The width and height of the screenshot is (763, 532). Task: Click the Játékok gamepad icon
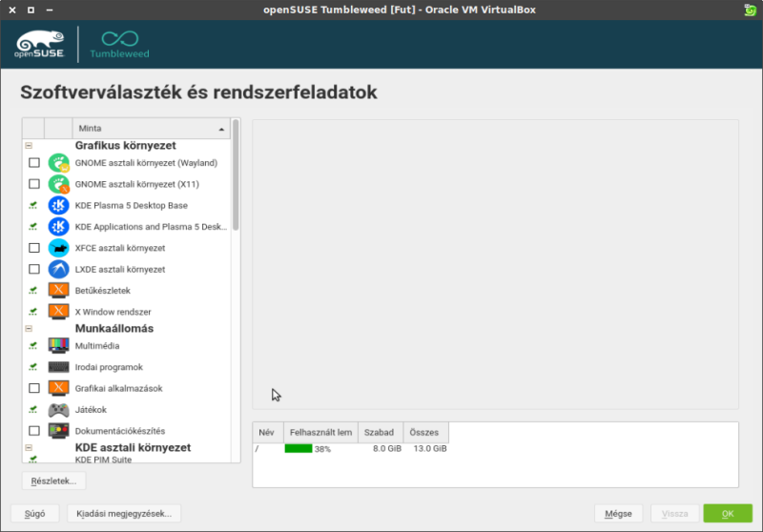click(58, 410)
